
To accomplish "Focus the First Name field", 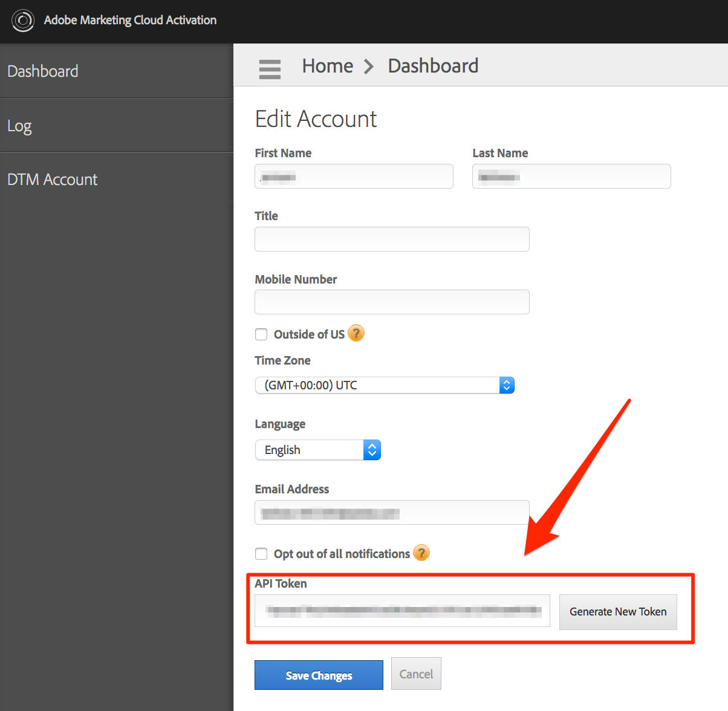I will coord(354,177).
